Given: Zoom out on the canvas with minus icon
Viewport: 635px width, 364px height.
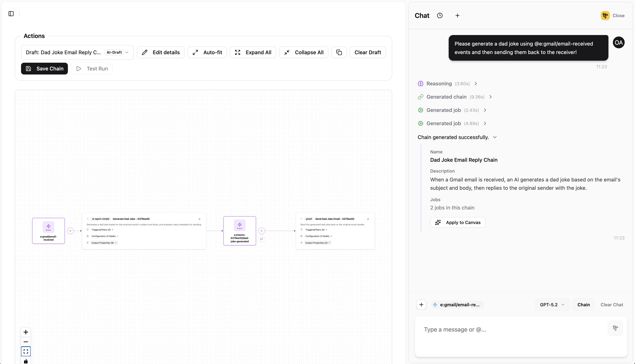Looking at the screenshot, I should click(25, 342).
